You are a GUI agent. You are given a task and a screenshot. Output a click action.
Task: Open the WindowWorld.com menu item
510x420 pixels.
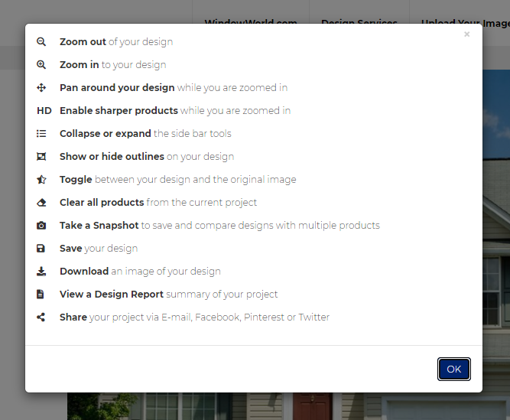tap(251, 21)
